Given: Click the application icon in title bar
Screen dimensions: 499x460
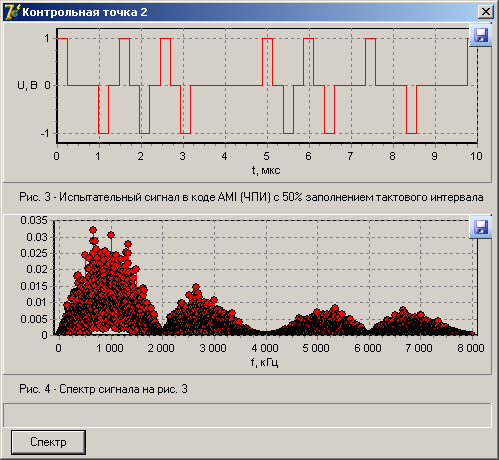Looking at the screenshot, I should coord(12,12).
